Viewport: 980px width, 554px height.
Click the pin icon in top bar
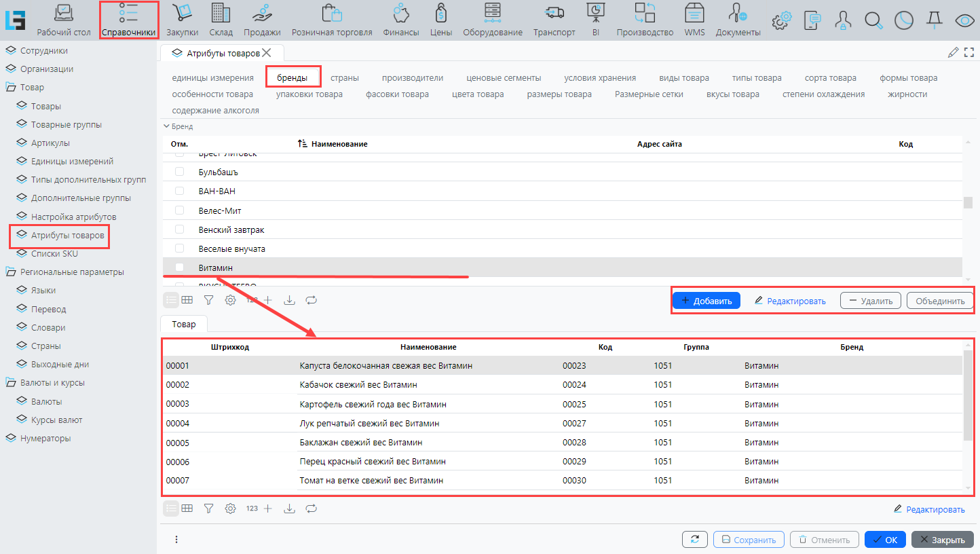click(x=935, y=20)
